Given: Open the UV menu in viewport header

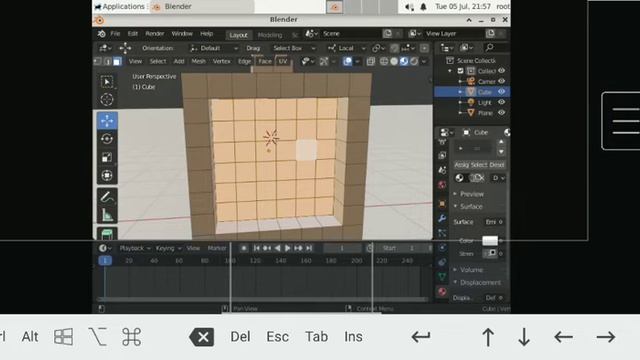Looking at the screenshot, I should tap(283, 61).
